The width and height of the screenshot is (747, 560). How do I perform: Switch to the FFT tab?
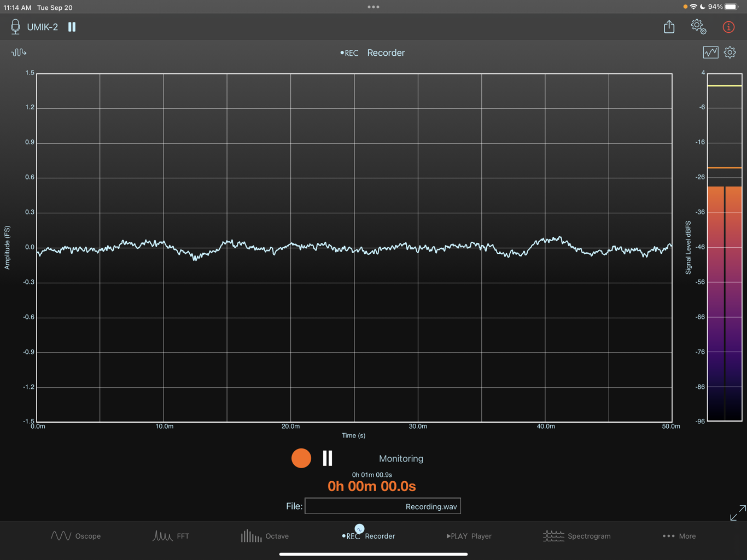pyautogui.click(x=171, y=536)
